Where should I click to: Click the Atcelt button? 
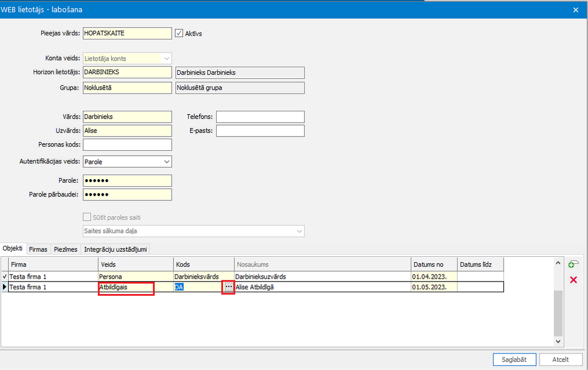560,359
